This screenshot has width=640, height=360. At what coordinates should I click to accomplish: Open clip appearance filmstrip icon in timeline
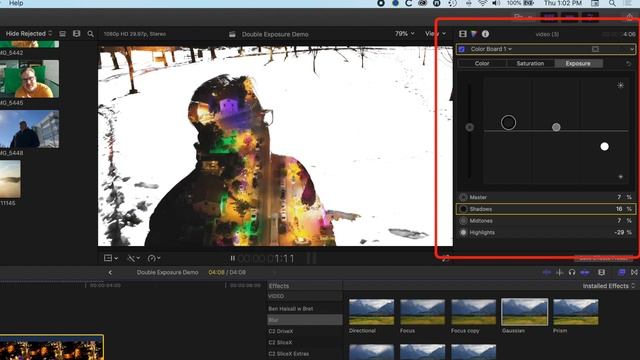coord(601,272)
